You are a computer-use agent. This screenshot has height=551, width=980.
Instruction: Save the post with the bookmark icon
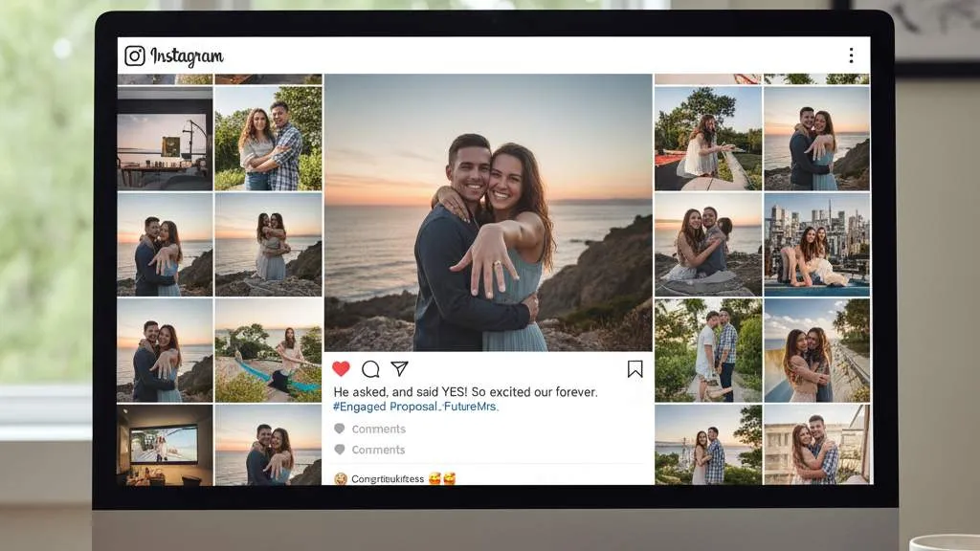coord(635,369)
